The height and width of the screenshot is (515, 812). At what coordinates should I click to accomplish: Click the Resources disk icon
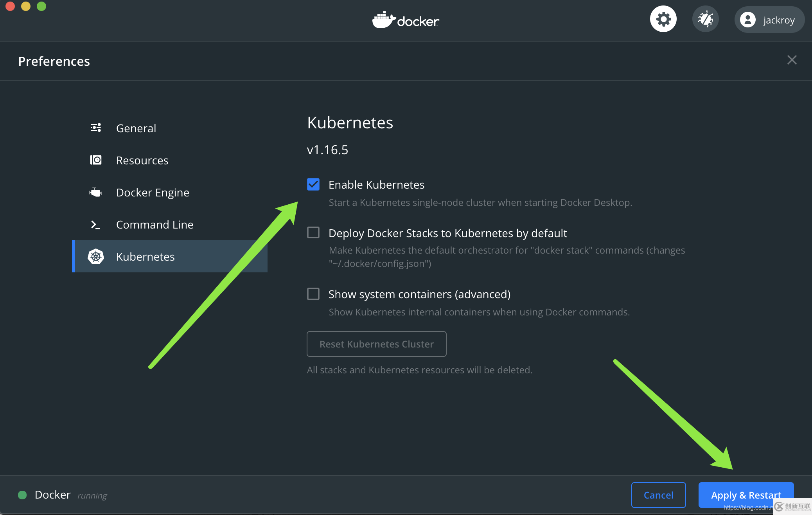[96, 160]
